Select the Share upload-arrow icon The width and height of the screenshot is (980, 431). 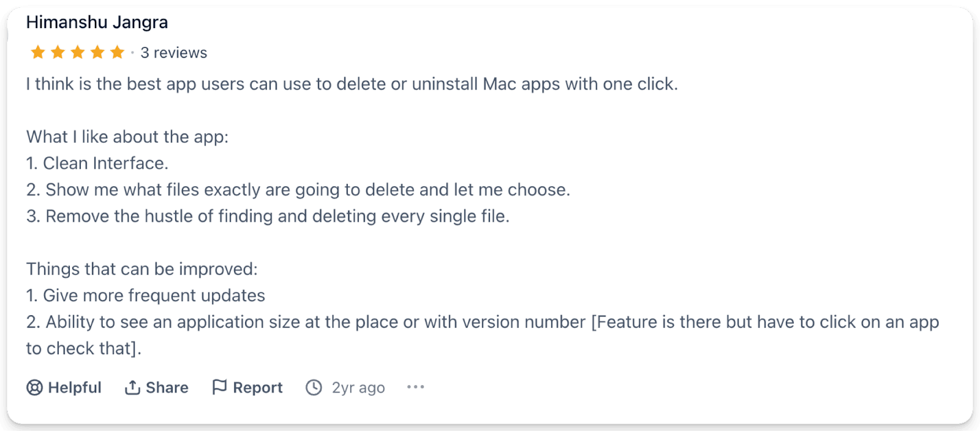[134, 387]
